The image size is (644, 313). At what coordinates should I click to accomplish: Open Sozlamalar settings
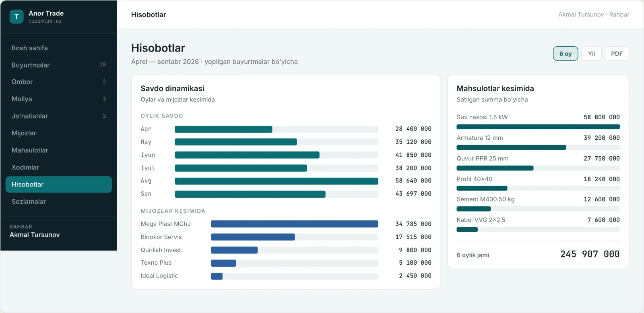59,201
